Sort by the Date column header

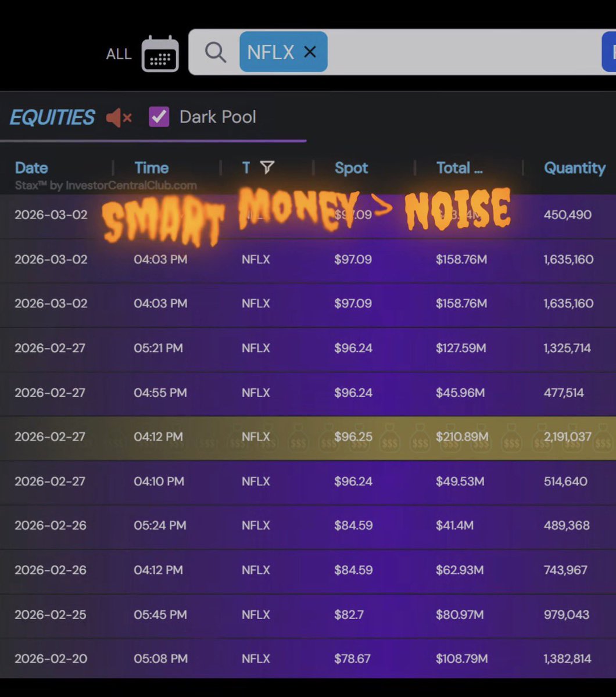(x=31, y=168)
